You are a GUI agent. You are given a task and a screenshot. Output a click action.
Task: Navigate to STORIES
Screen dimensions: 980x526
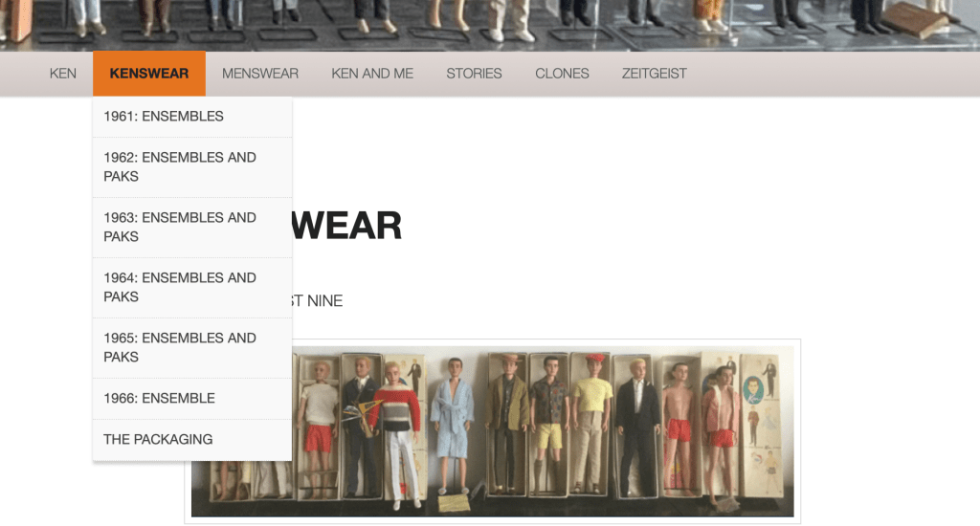[474, 74]
